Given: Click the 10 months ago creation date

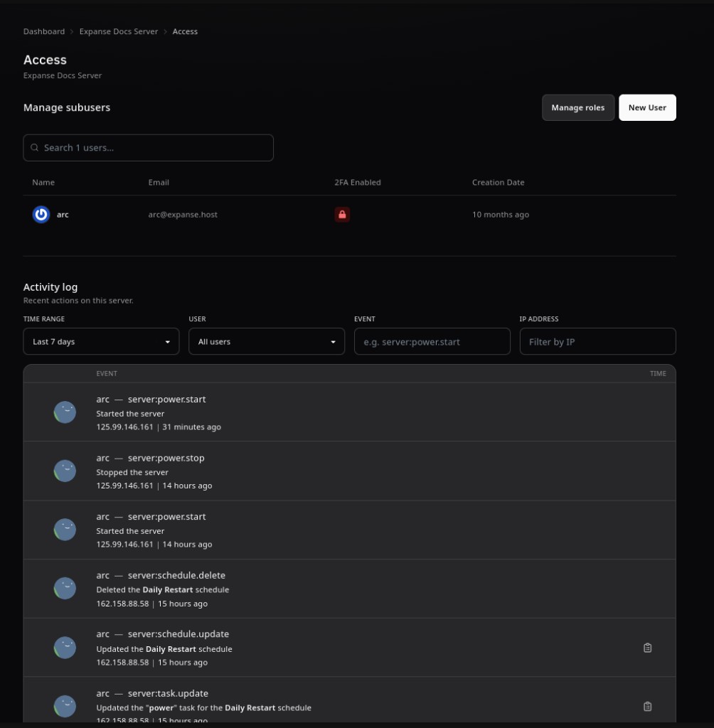Looking at the screenshot, I should pyautogui.click(x=501, y=215).
